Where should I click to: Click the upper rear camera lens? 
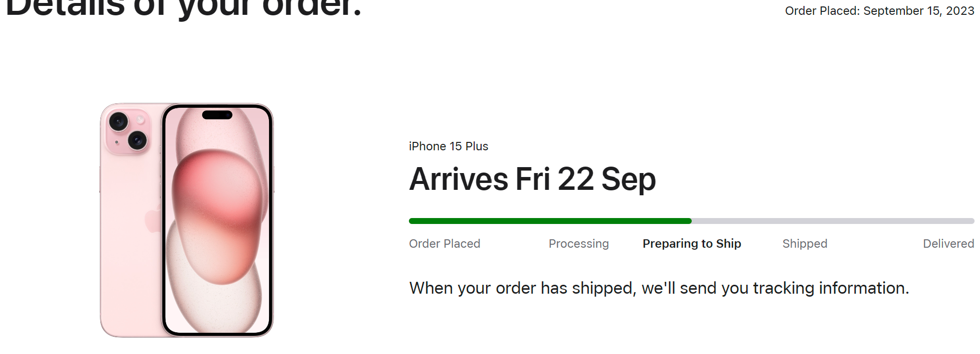[119, 121]
